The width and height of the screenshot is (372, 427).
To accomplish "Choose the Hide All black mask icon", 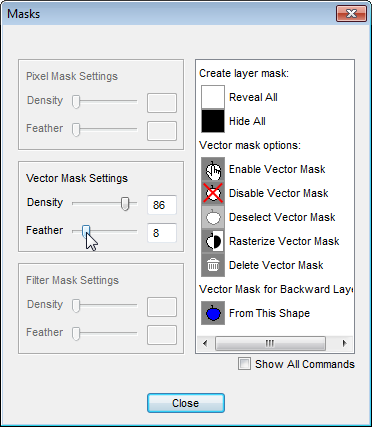I will [213, 121].
